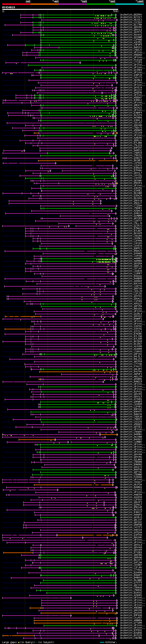Select hit label UniRef100_B4NQI9
The height and width of the screenshot is (644, 146).
[x=131, y=382]
